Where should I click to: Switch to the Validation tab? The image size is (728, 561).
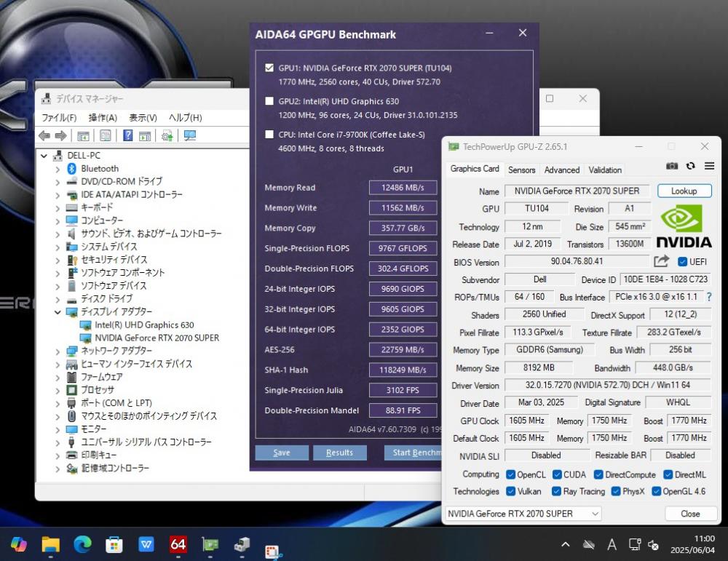[605, 170]
